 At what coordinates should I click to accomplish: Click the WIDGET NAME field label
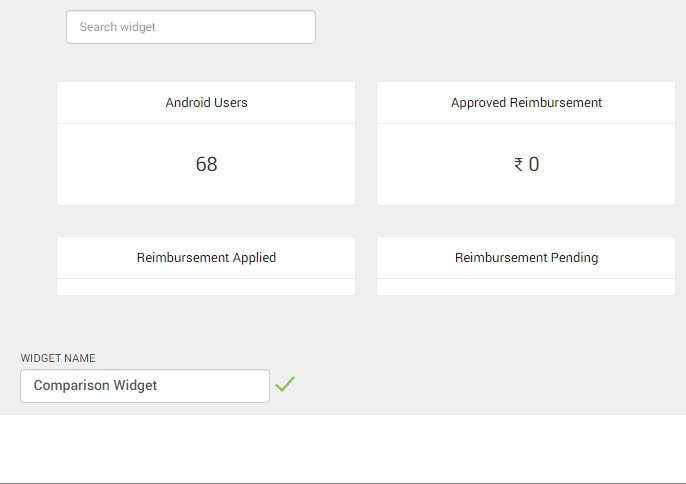click(58, 358)
